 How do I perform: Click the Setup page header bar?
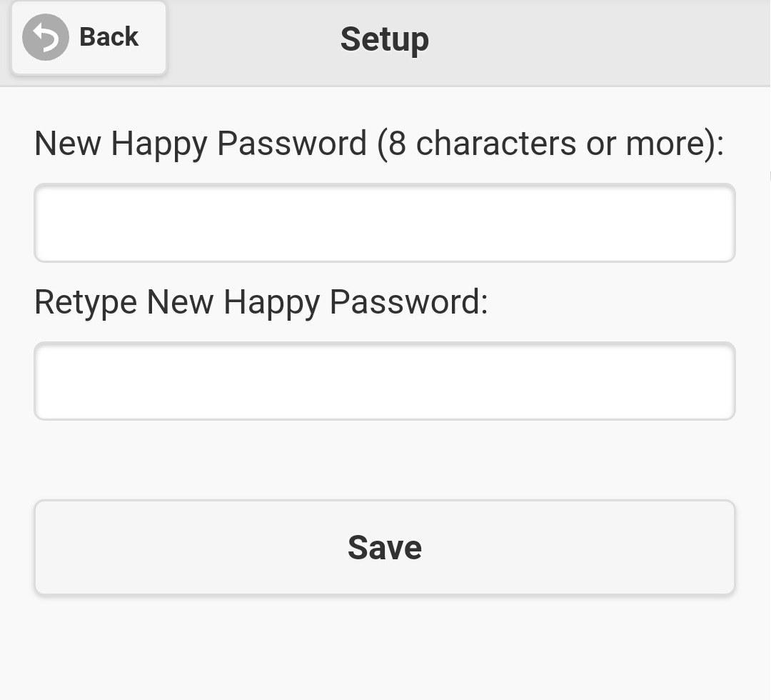coord(571,41)
